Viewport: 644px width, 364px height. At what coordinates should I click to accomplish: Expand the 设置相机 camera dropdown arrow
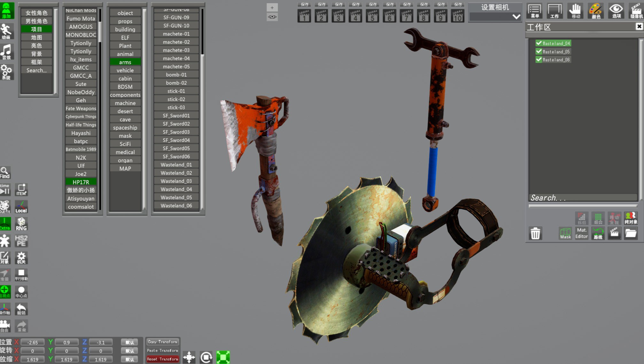(x=516, y=17)
